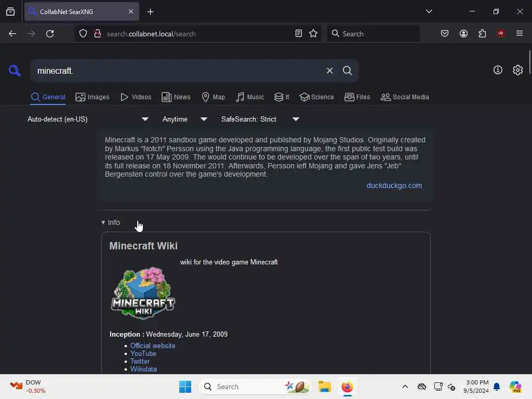This screenshot has height=399, width=532.
Task: Open File Explorer from the taskbar
Action: pyautogui.click(x=324, y=387)
